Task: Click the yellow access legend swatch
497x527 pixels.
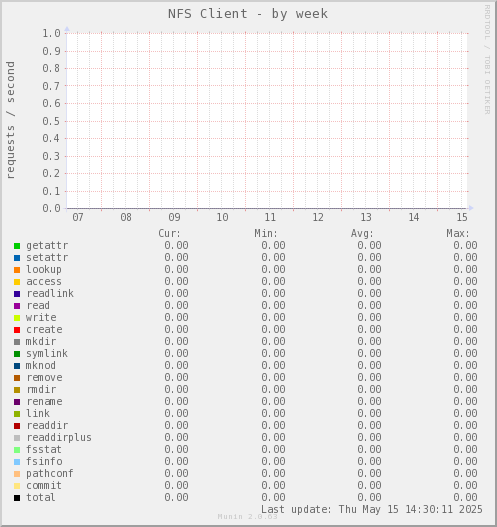Action: (x=17, y=282)
